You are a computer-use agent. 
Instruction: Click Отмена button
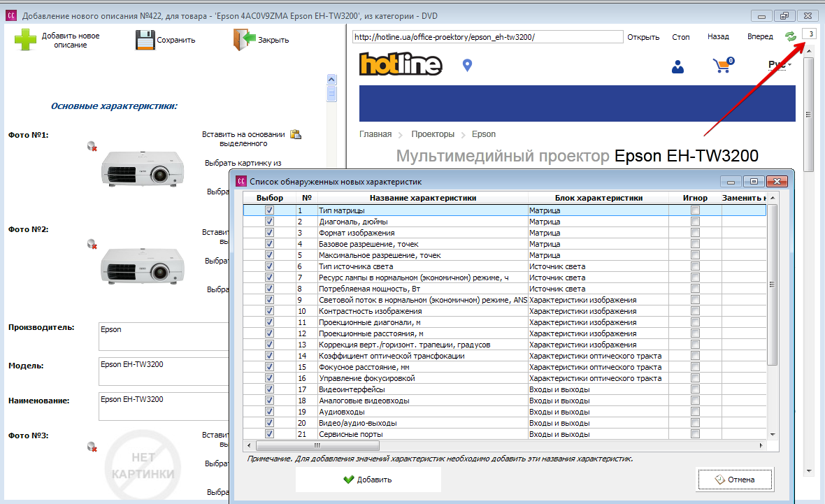[x=735, y=480]
